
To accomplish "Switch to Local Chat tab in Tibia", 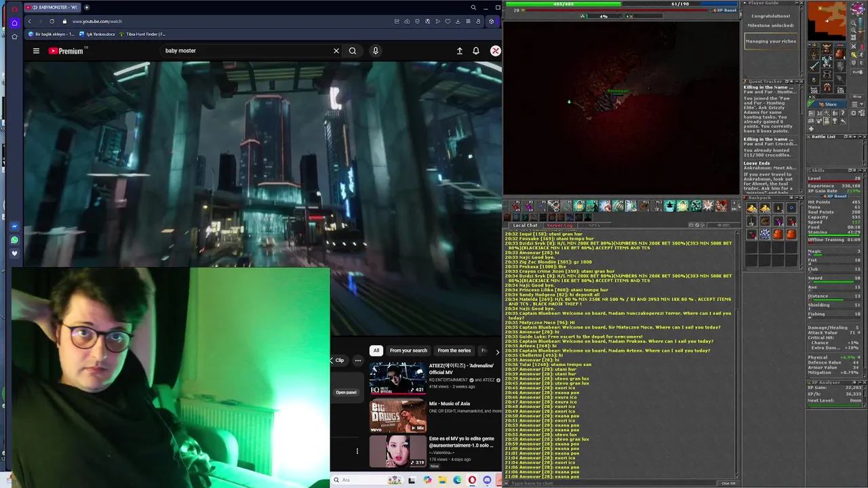I will [x=526, y=225].
